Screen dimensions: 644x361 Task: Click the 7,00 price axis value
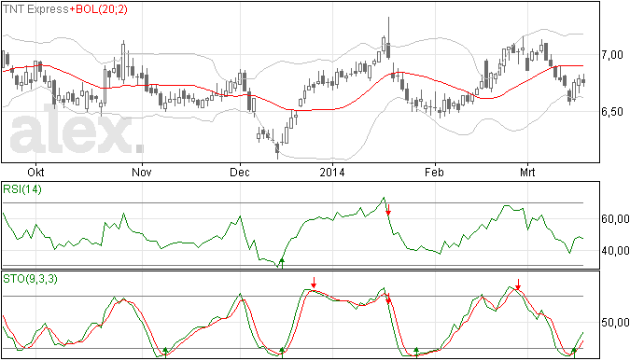pos(612,55)
